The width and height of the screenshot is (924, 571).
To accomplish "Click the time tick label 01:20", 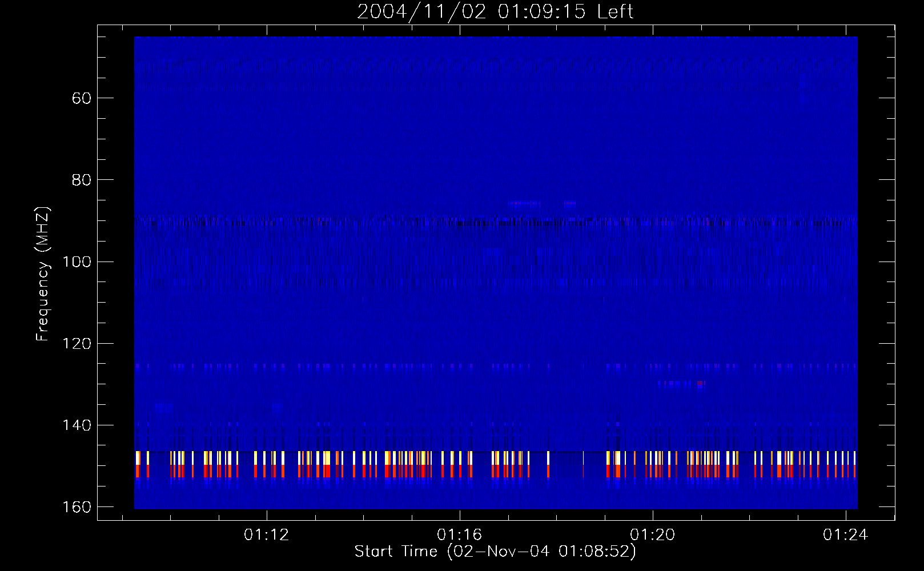I will (x=653, y=535).
